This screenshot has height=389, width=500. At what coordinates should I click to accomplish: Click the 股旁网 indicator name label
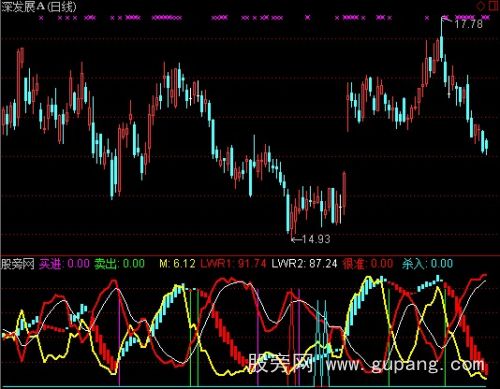18,264
